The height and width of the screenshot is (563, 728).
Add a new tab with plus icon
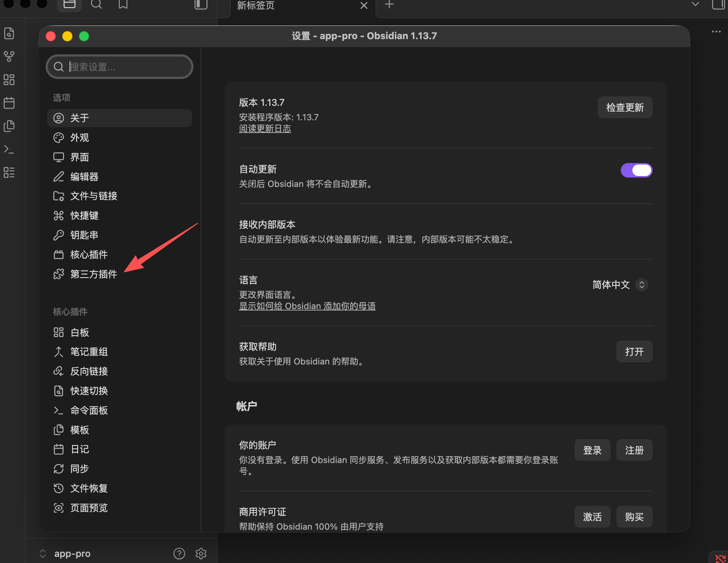389,4
